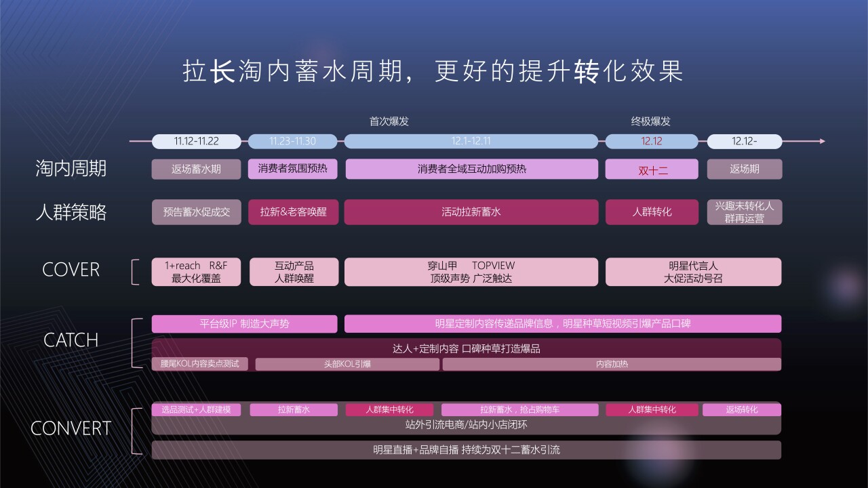The image size is (868, 488).
Task: Select the 11.23-11.30 timeline period
Action: tap(293, 142)
